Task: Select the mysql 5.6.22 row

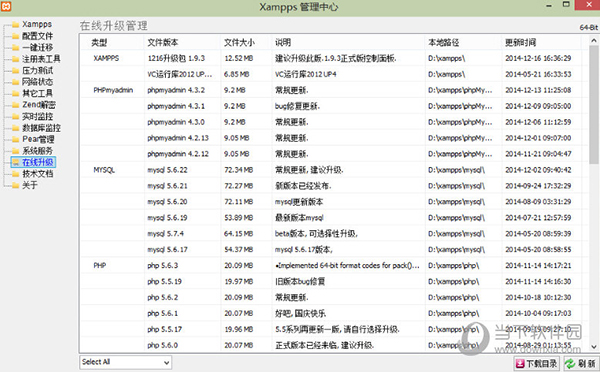Action: (x=335, y=170)
